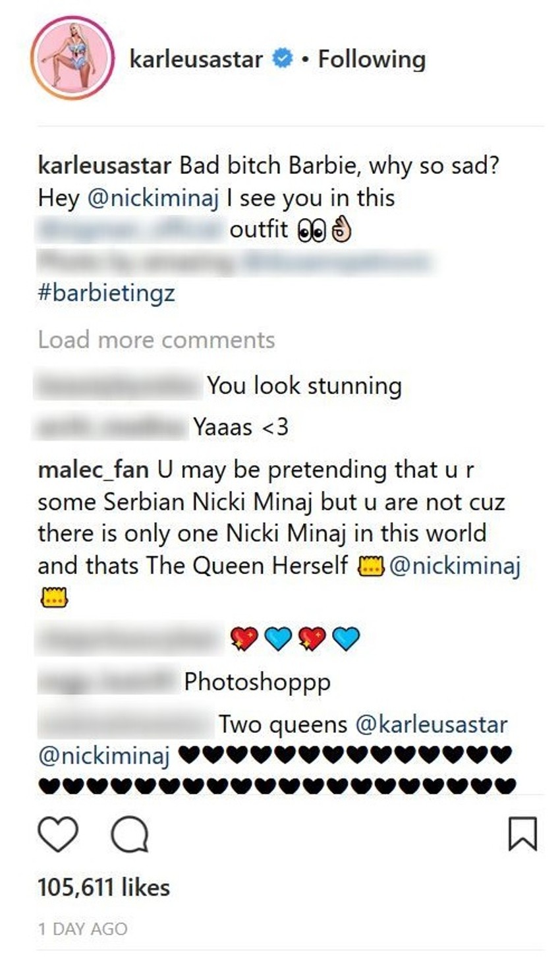Screen dimensions: 560x957
Task: Click the karleusastar username in header
Action: 196,59
